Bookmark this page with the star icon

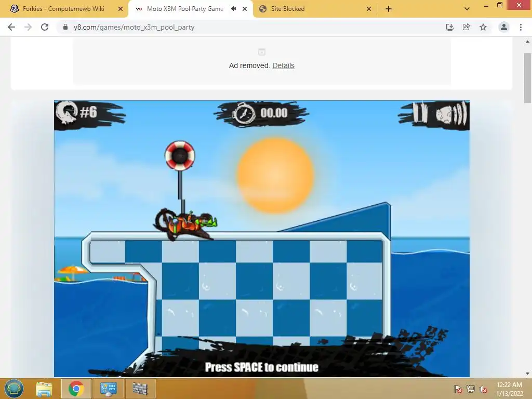(483, 27)
